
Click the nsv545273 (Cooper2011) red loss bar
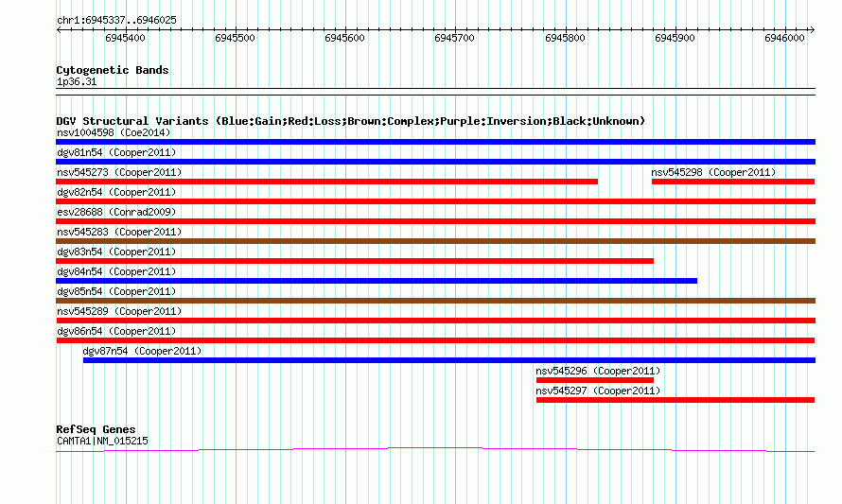[x=327, y=182]
